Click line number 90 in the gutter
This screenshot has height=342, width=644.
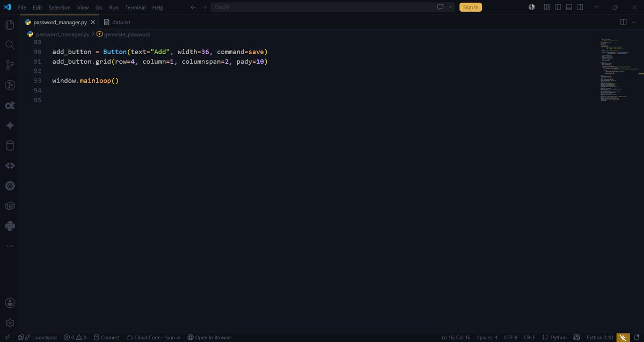[37, 52]
